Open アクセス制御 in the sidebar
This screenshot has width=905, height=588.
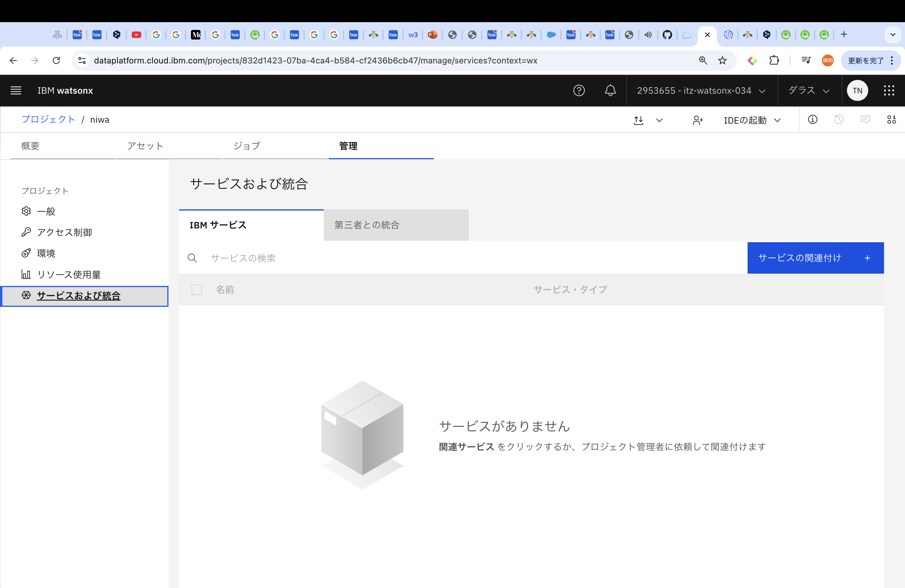tap(64, 232)
